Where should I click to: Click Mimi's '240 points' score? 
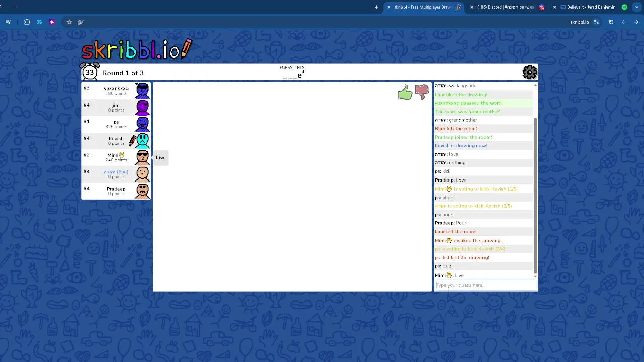pos(116,160)
